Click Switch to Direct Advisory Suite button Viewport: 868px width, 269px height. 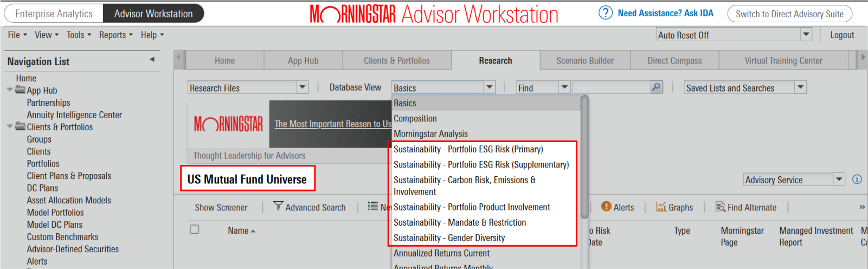pos(789,14)
